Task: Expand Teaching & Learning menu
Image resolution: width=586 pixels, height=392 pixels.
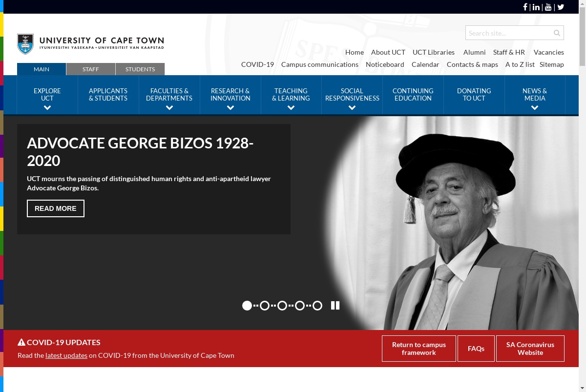Action: [291, 95]
